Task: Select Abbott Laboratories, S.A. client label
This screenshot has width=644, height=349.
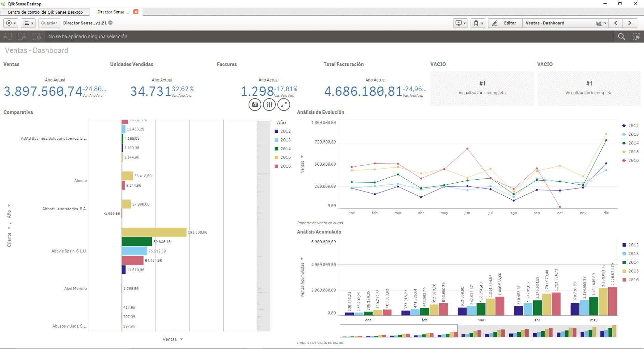Action: click(64, 209)
